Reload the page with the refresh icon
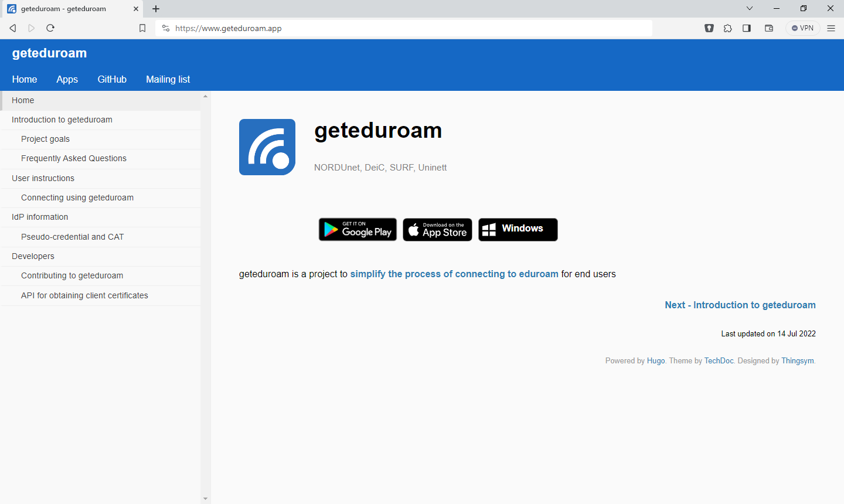 [50, 28]
